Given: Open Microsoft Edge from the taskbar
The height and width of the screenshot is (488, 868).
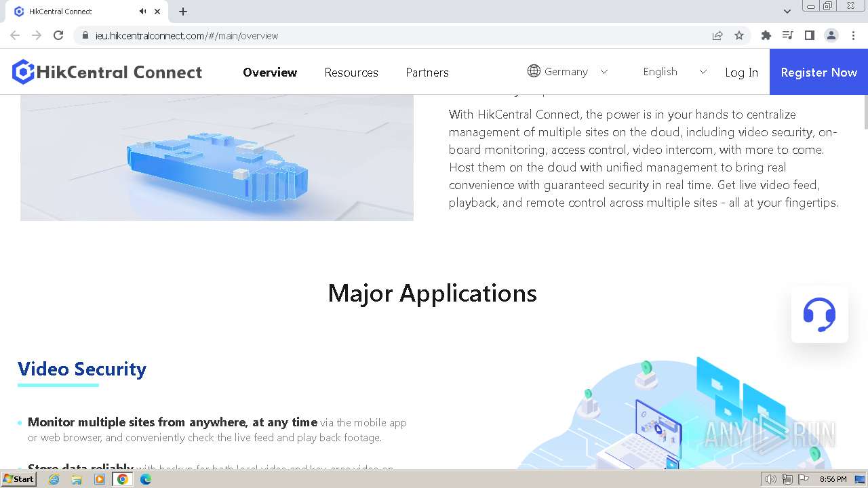Looking at the screenshot, I should click(x=146, y=479).
